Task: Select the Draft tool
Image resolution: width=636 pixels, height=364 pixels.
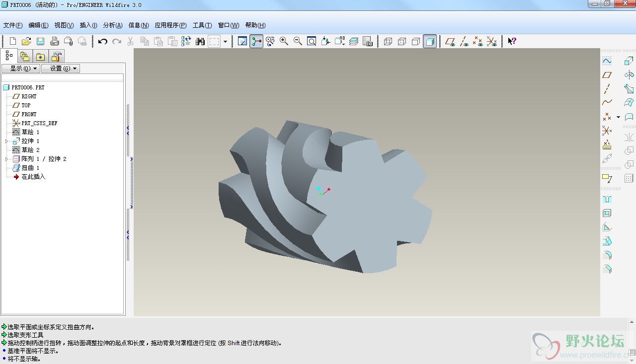Action: [607, 241]
